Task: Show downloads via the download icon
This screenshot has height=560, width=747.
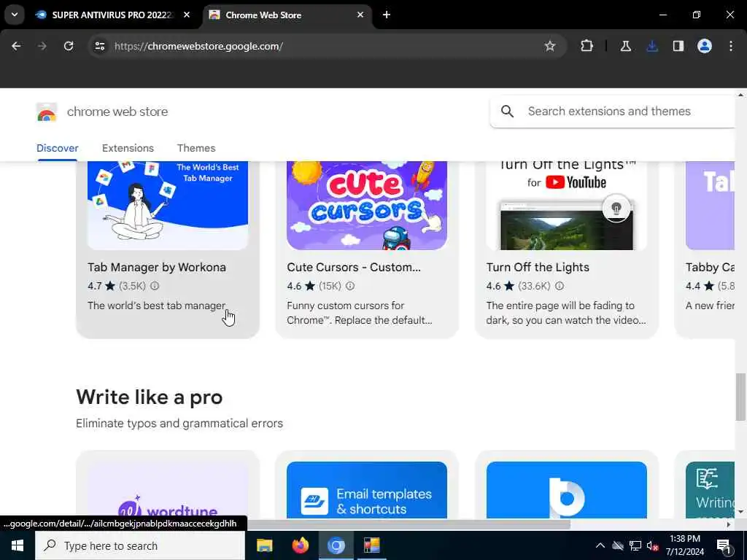Action: (652, 46)
